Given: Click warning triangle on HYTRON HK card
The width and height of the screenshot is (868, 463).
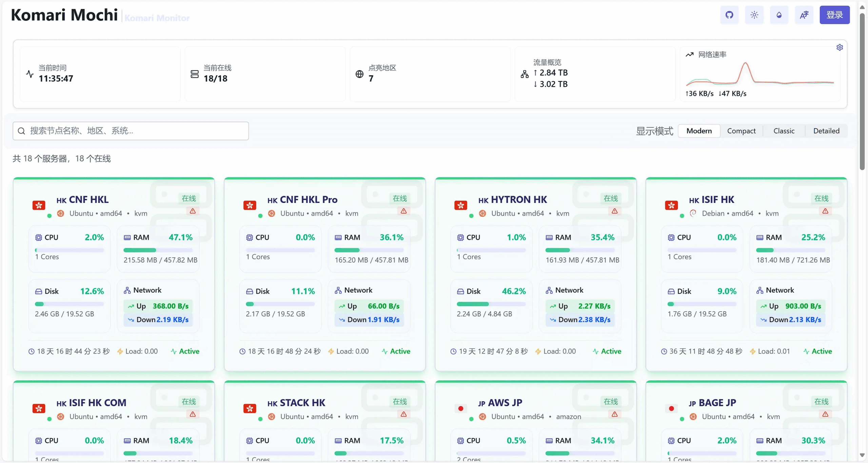Looking at the screenshot, I should pos(614,211).
